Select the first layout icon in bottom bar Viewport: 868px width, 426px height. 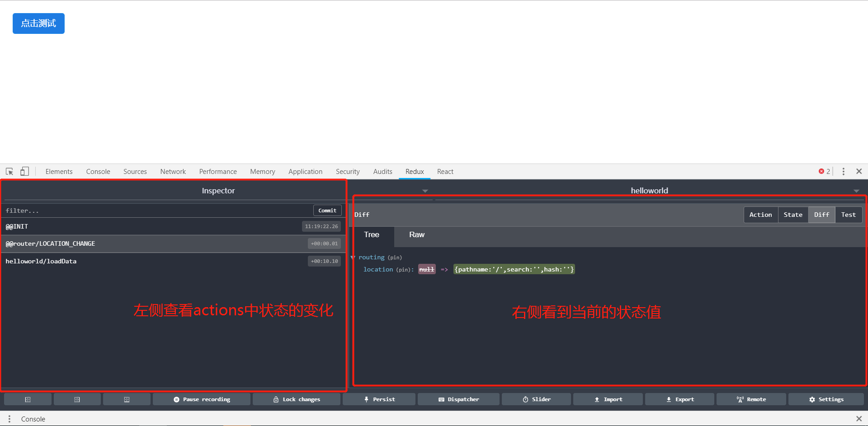28,399
